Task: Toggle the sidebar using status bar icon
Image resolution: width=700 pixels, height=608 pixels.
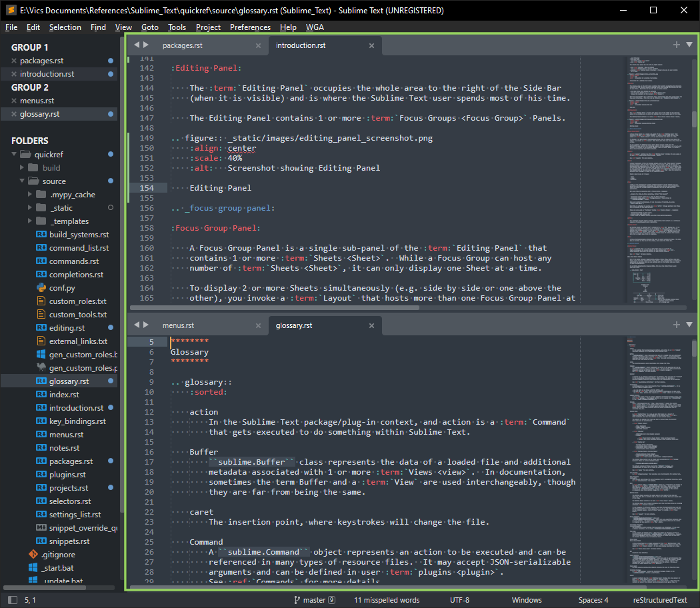Action: (x=11, y=600)
